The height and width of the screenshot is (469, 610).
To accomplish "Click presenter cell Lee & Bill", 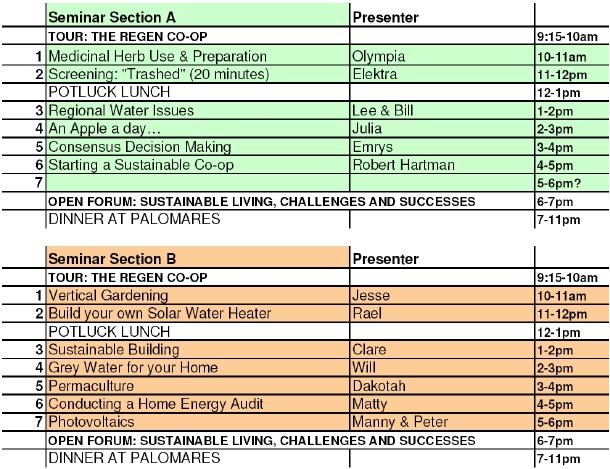I will point(441,110).
